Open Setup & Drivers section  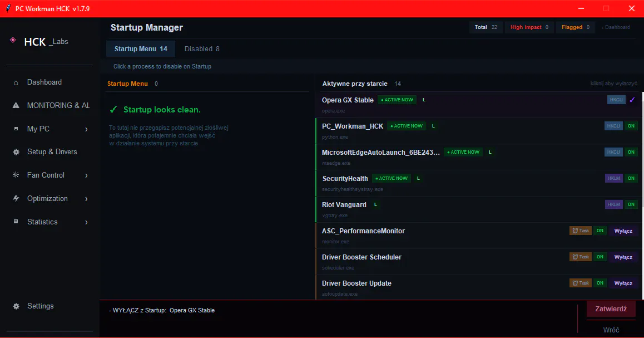click(52, 151)
